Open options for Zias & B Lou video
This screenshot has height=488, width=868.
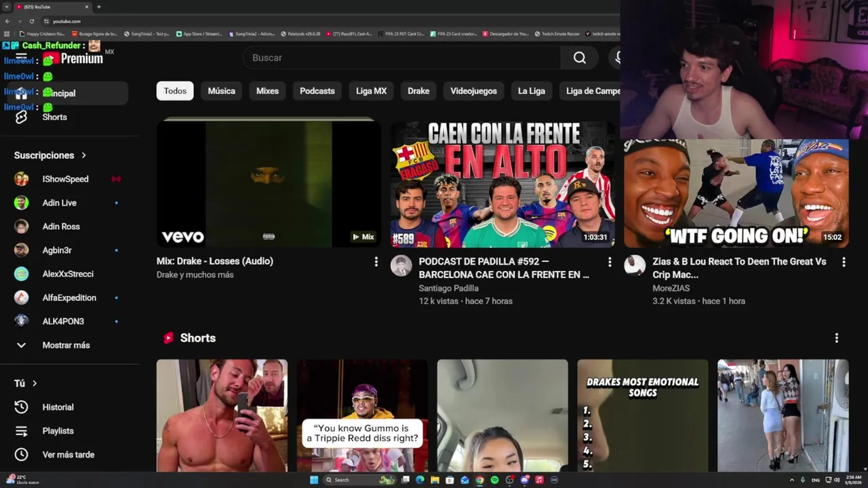pos(844,262)
